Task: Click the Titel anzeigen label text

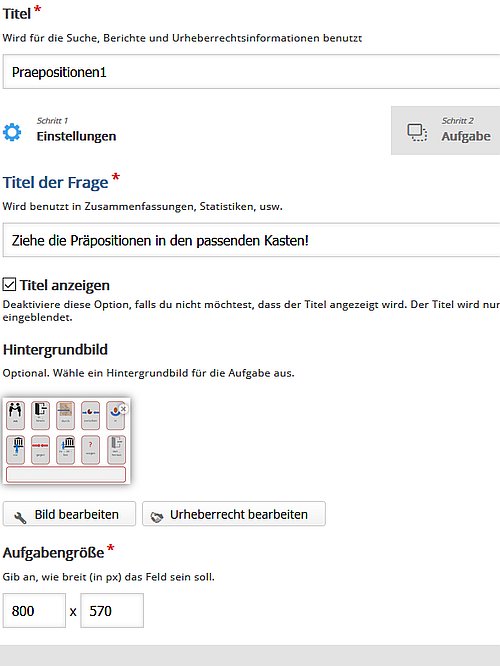Action: pos(65,285)
